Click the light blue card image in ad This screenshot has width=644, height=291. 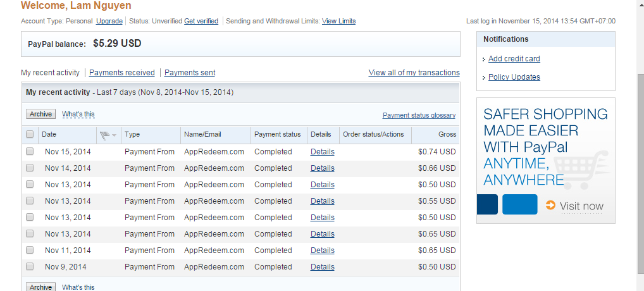click(520, 204)
